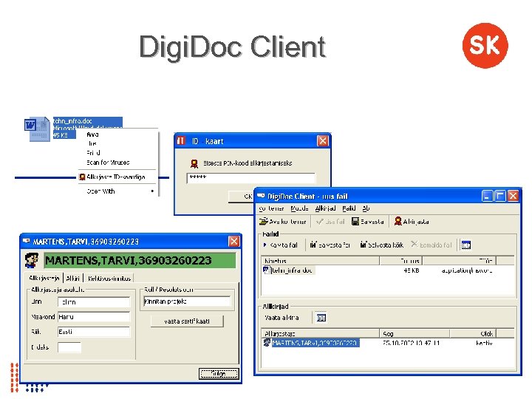Expand the Open With submenu arrow
The width and height of the screenshot is (532, 399).
pos(152,191)
